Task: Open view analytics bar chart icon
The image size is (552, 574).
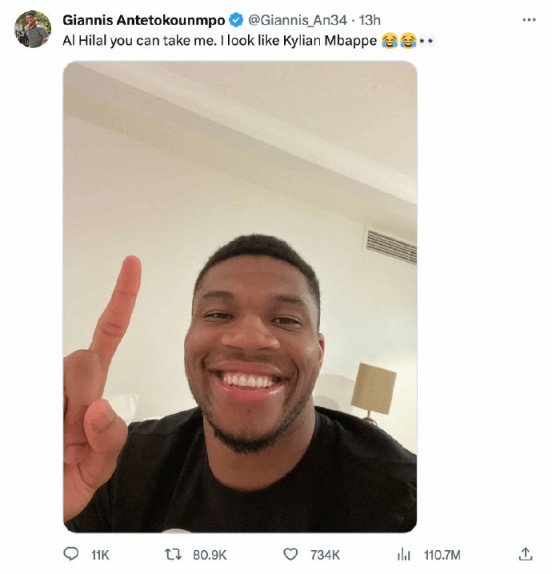Action: coord(404,554)
